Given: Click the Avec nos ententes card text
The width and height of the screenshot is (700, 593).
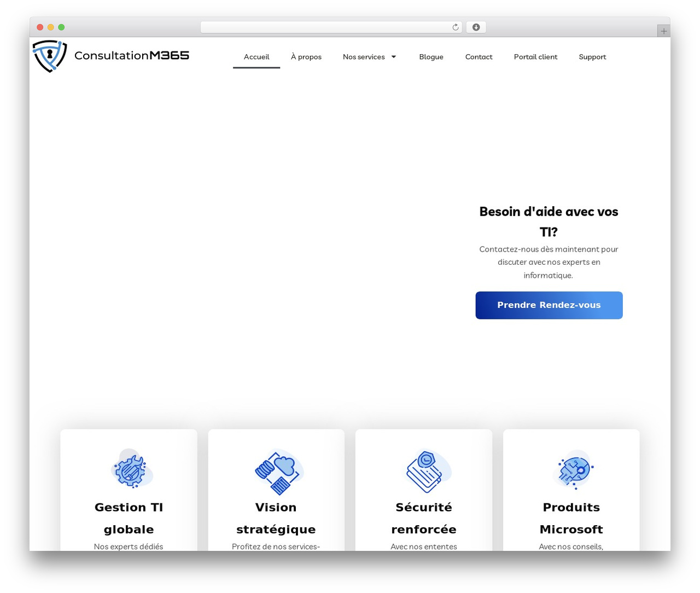Looking at the screenshot, I should coord(424,547).
